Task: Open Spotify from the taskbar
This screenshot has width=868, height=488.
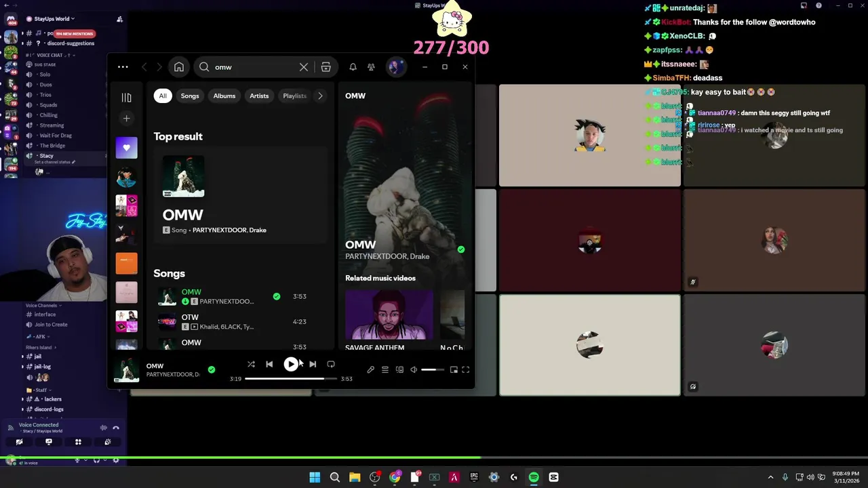Action: point(534,477)
